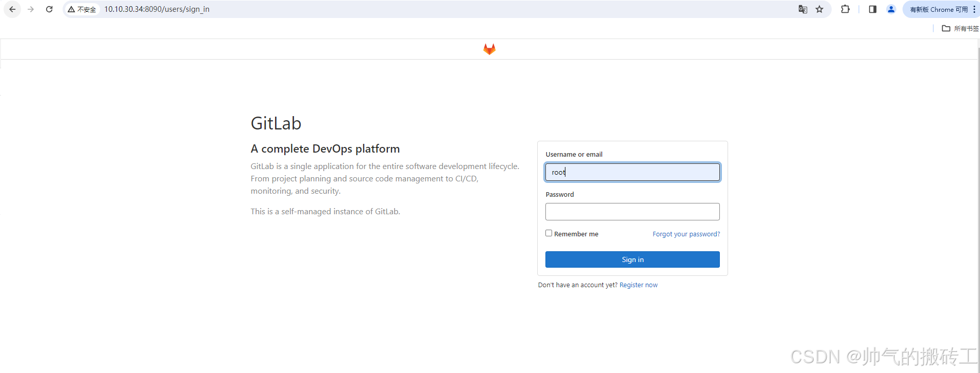The width and height of the screenshot is (980, 373).
Task: Click the 'Username or email' label
Action: [x=574, y=154]
